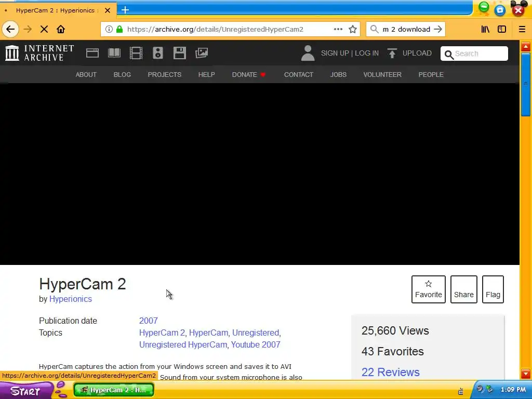Screen dimensions: 532x399
Task: Click LOG IN link
Action: point(367,54)
